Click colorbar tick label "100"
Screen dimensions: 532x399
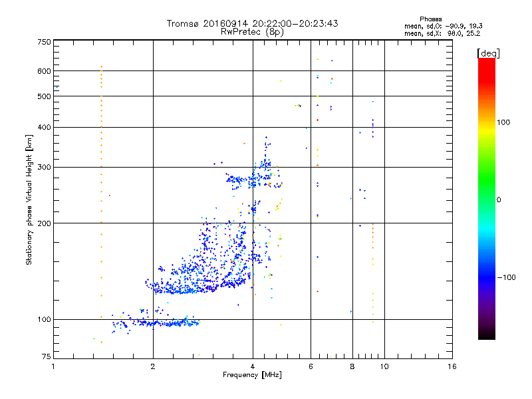pyautogui.click(x=503, y=122)
